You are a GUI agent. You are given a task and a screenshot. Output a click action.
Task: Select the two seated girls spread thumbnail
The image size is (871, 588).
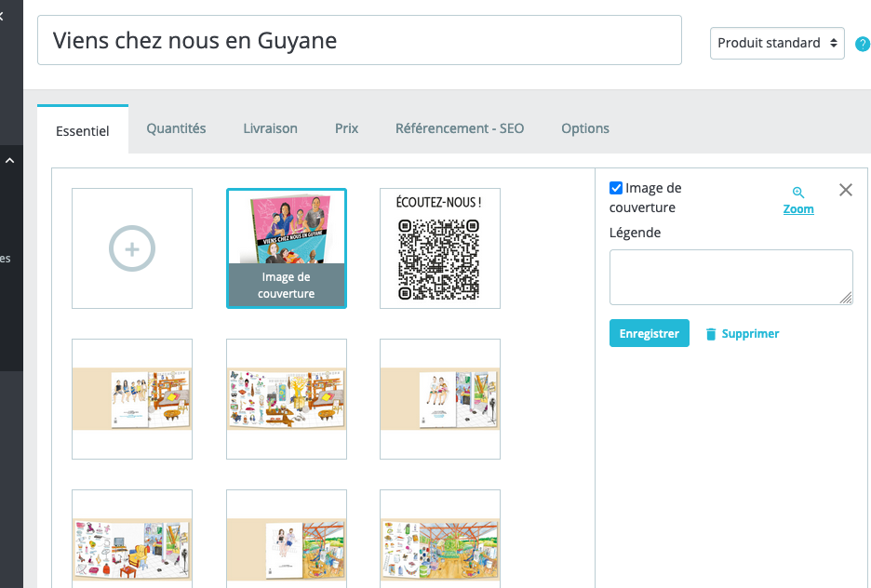pyautogui.click(x=440, y=399)
